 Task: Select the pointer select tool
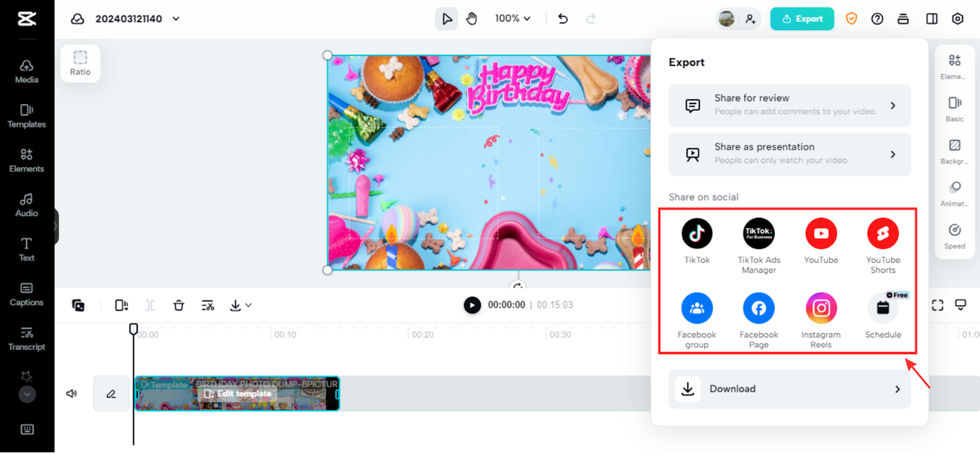point(446,19)
